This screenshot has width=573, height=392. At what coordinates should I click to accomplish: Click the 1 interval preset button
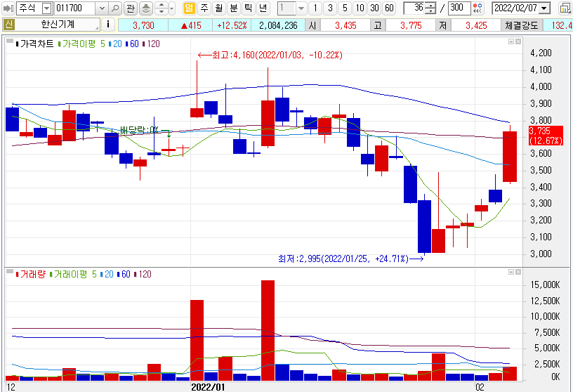pos(315,8)
